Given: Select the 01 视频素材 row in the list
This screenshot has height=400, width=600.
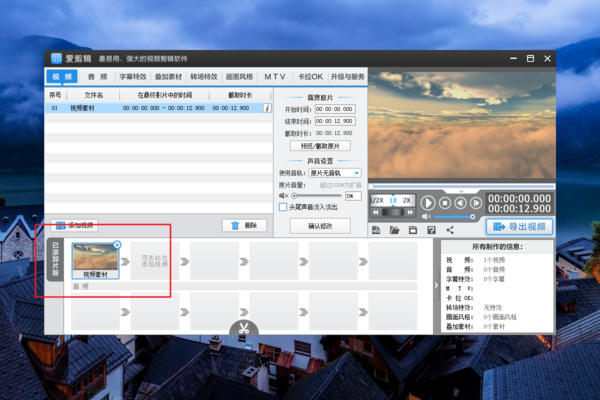Looking at the screenshot, I should coord(159,108).
